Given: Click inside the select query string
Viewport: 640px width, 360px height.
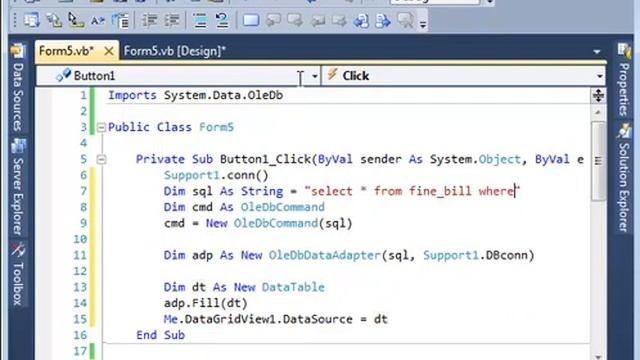Looking at the screenshot, I should point(412,191).
